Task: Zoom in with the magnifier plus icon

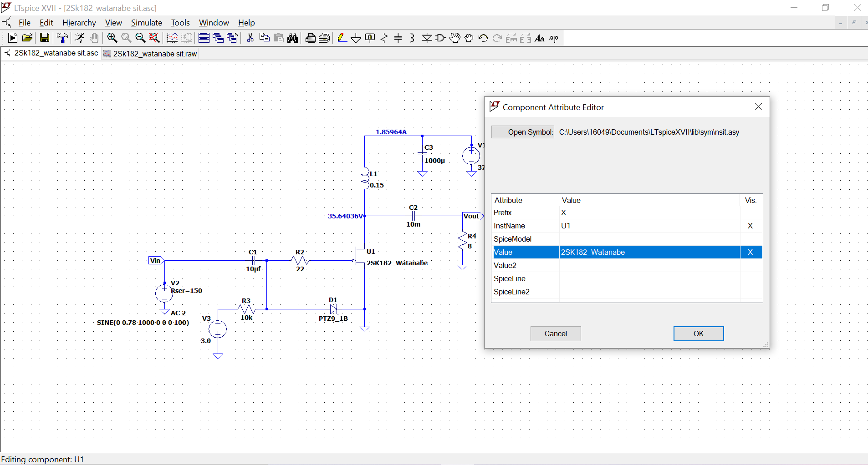Action: [x=112, y=38]
